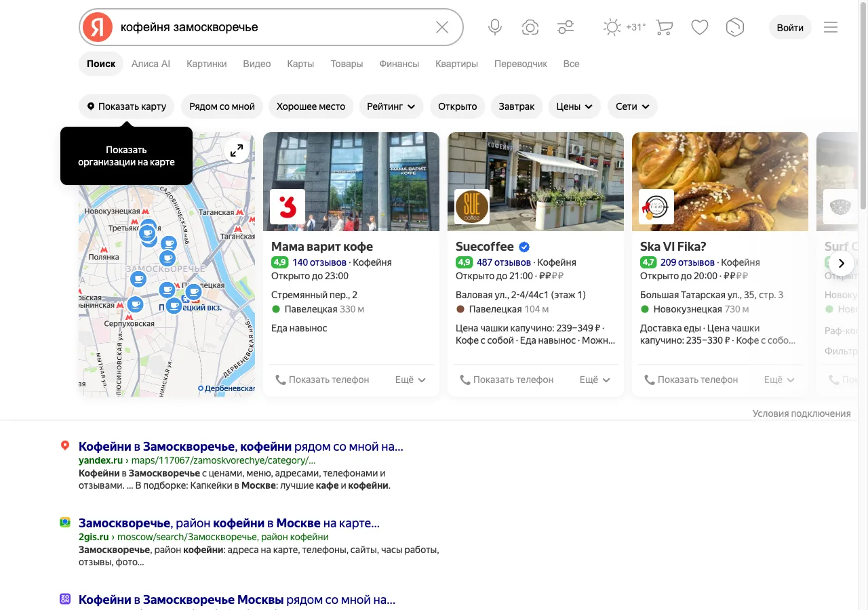Expand Ещё on Мама варит кофе card
The image size is (868, 610).
[410, 380]
